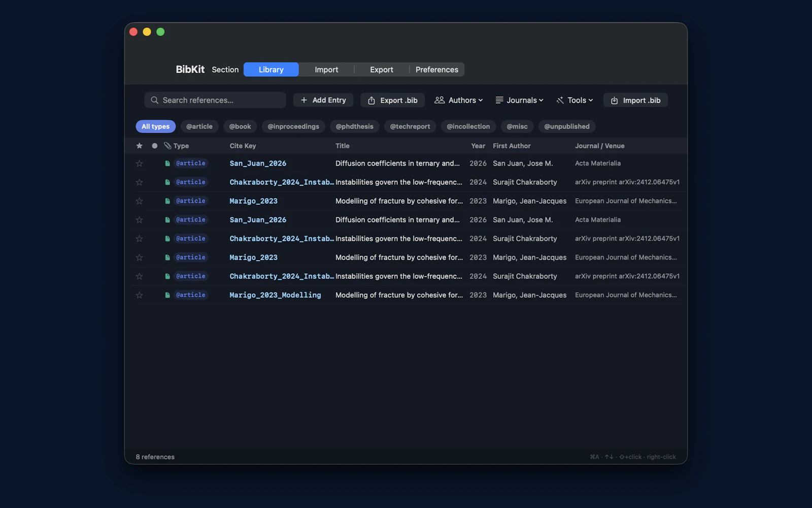This screenshot has width=812, height=508.
Task: Star the last Chakraborty_2024_Instab entry
Action: pyautogui.click(x=139, y=276)
